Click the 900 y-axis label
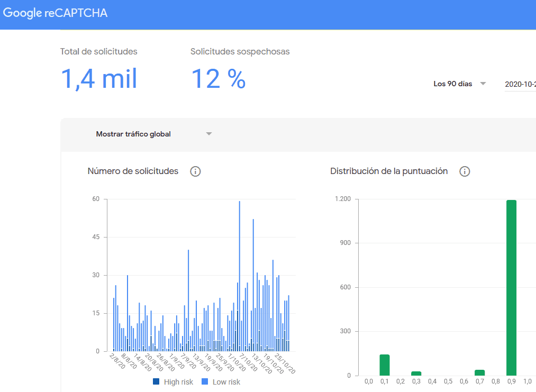The height and width of the screenshot is (392, 536). pos(346,243)
